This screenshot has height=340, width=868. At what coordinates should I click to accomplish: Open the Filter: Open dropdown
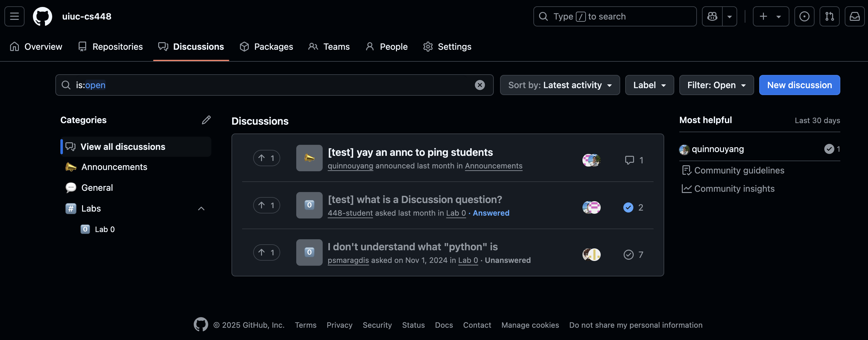click(716, 85)
